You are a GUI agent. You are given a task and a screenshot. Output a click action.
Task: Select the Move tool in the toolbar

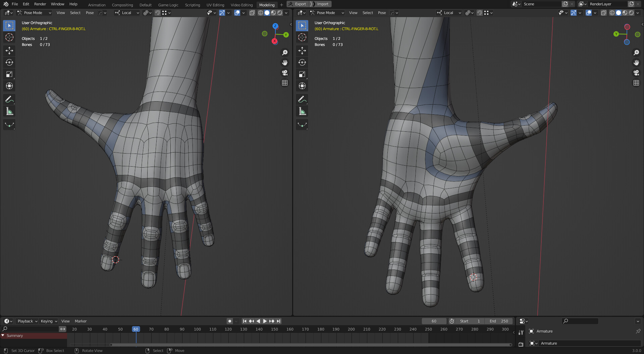[x=9, y=51]
